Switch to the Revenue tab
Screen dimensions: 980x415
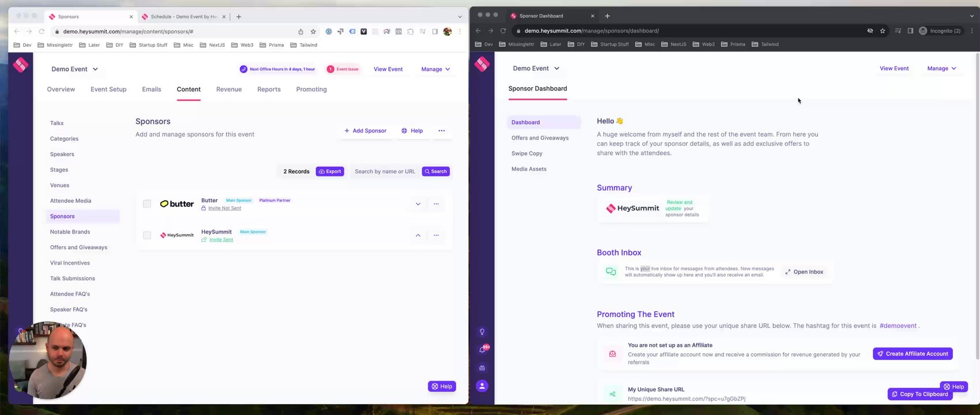[x=229, y=89]
